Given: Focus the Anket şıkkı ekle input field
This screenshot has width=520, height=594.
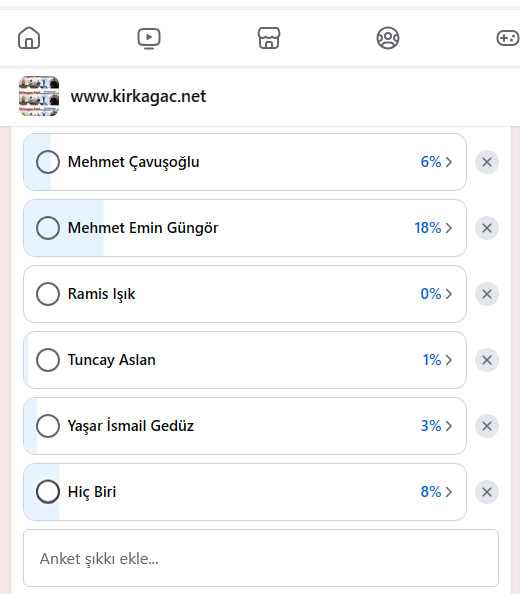Looking at the screenshot, I should pos(261,558).
